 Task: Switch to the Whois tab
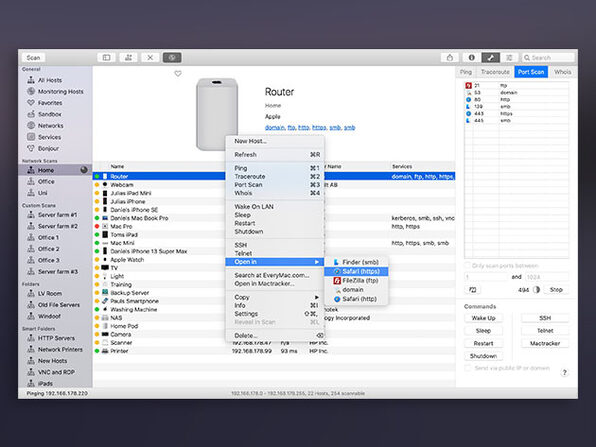(562, 72)
